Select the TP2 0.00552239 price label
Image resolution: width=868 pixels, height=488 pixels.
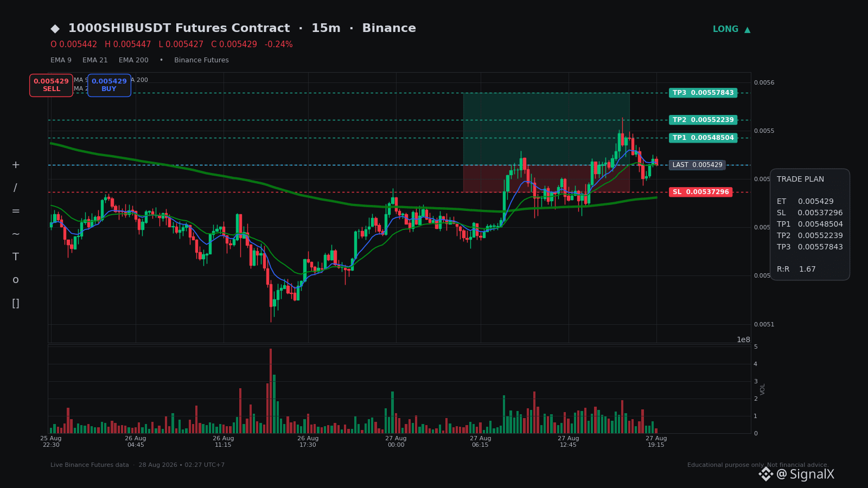[703, 120]
